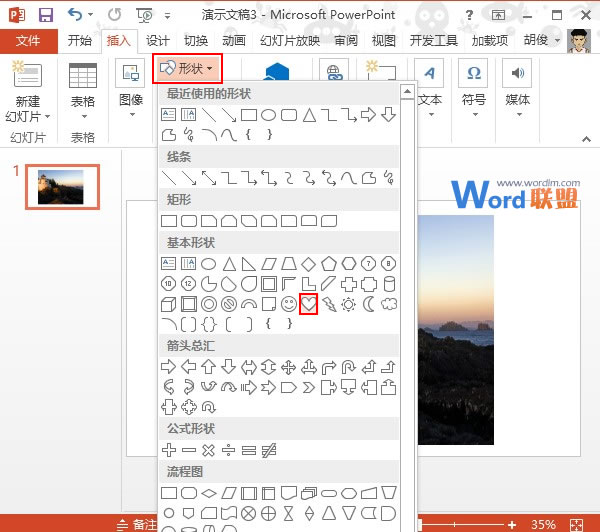Image resolution: width=600 pixels, height=532 pixels.
Task: Open the Shapes (形状) dropdown
Action: tap(187, 69)
